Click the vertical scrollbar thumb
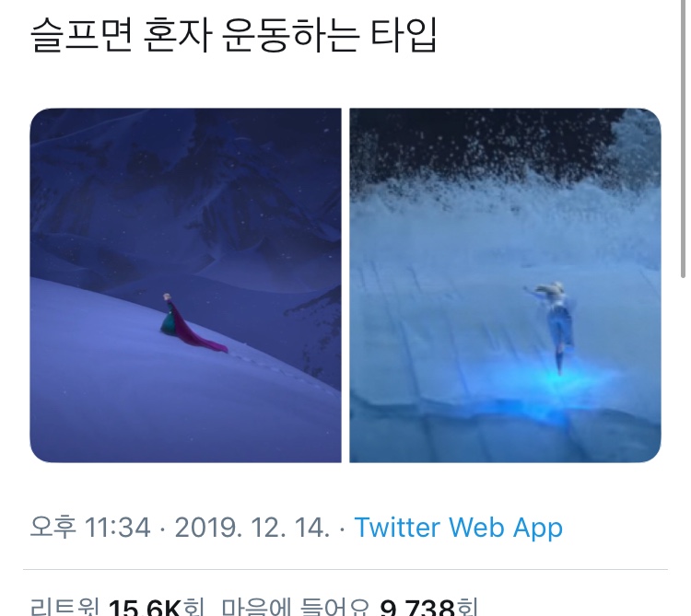 (x=683, y=139)
